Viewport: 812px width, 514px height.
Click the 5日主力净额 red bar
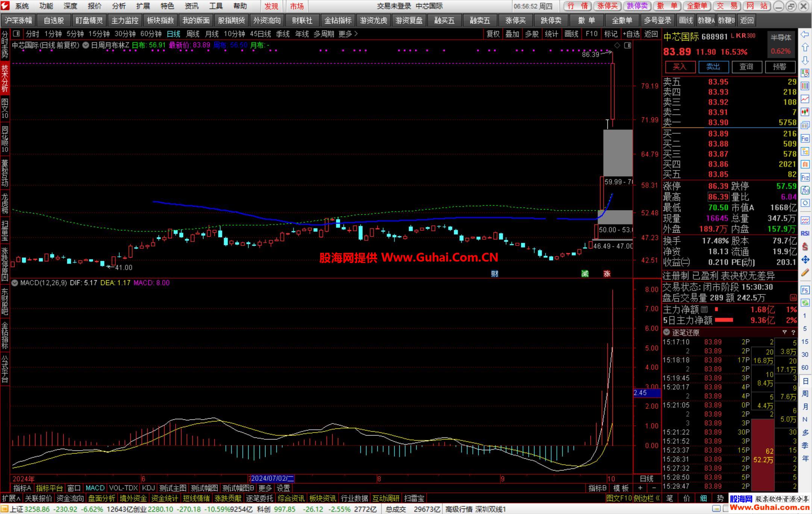pyautogui.click(x=724, y=320)
